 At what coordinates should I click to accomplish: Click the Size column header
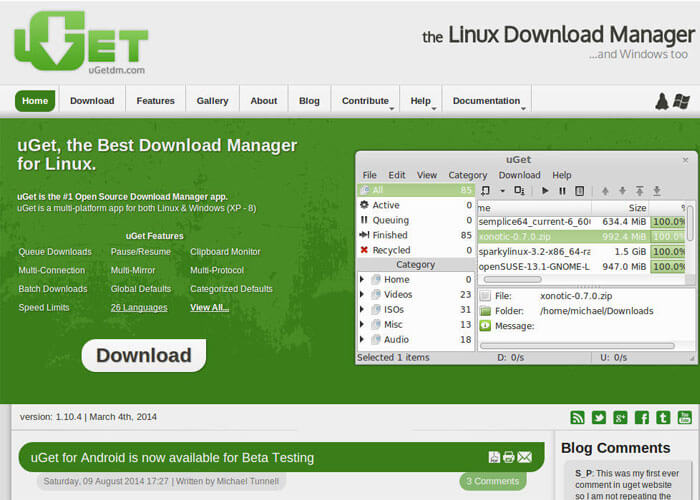pos(620,208)
